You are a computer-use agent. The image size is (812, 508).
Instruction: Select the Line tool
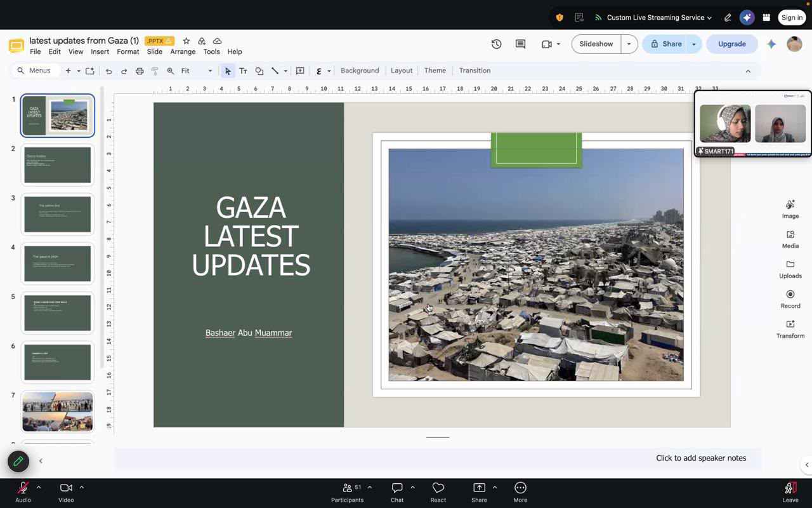(x=275, y=71)
